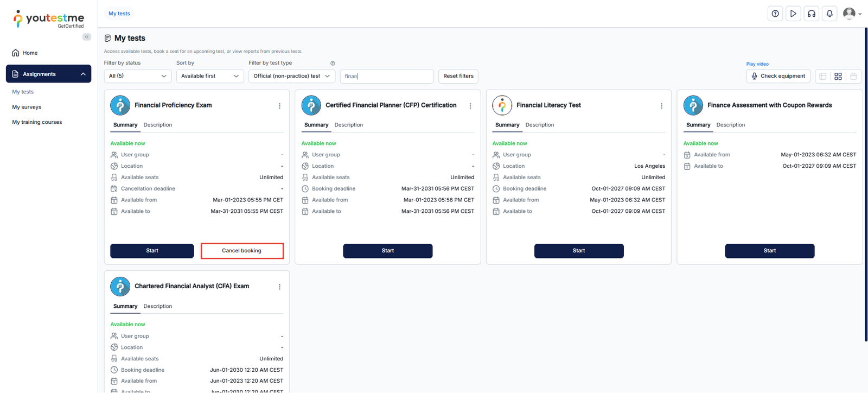Click the Reset filters button
Viewport: 868px width, 393px height.
[x=458, y=76]
